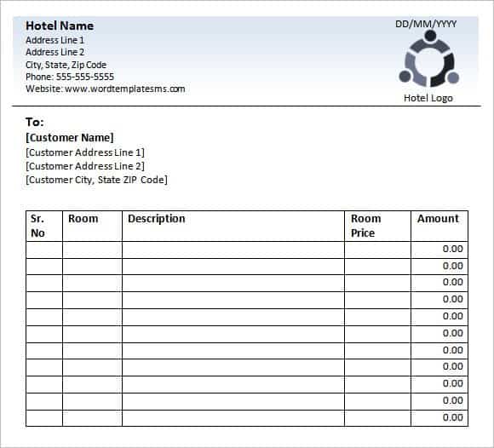Click the Amount column header
This screenshot has height=448, width=494.
pyautogui.click(x=439, y=227)
